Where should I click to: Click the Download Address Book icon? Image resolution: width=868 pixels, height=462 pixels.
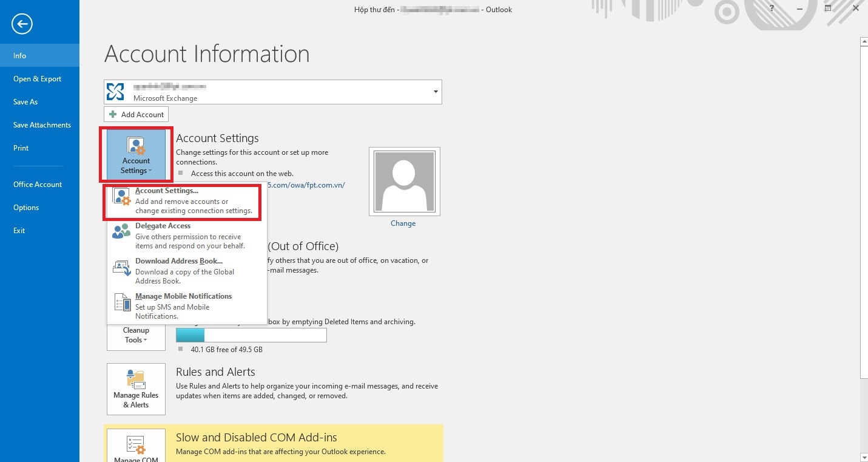click(x=121, y=267)
